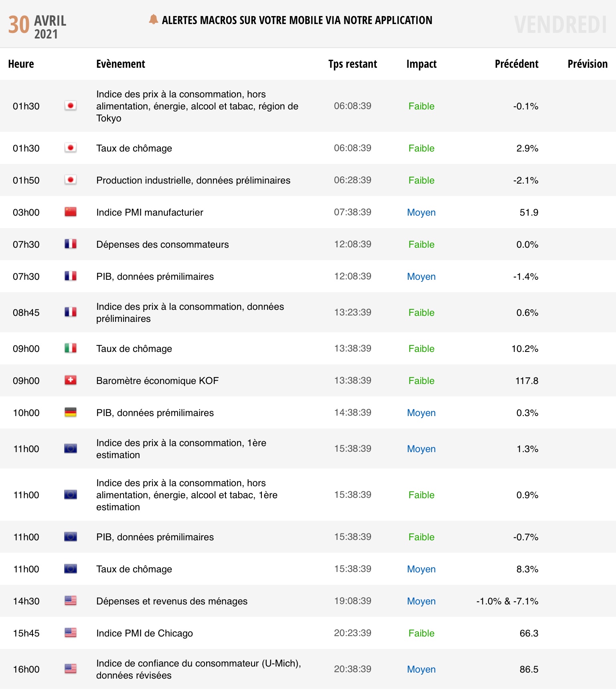
Task: Click Faible impact in Taux de chômage Japan row
Action: pyautogui.click(x=421, y=148)
